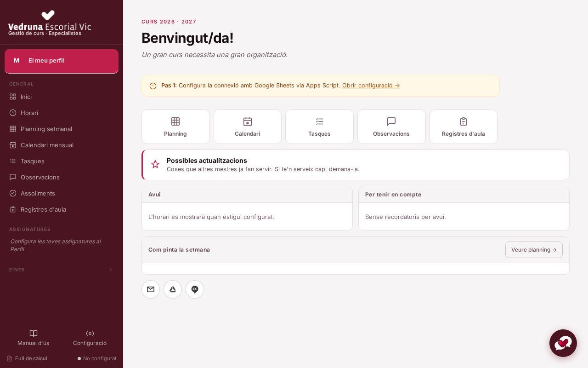
Task: Open the Observacions quick card
Action: [x=391, y=126]
